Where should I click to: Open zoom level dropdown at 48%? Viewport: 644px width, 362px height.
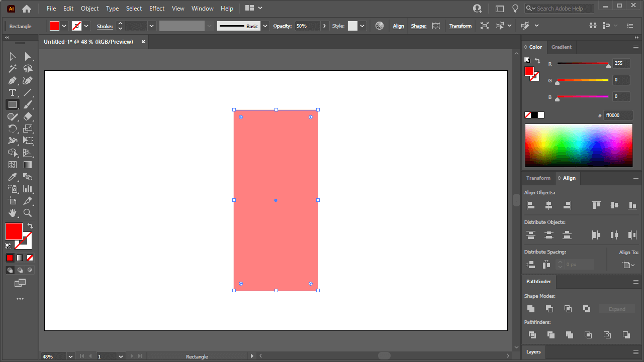(x=70, y=356)
